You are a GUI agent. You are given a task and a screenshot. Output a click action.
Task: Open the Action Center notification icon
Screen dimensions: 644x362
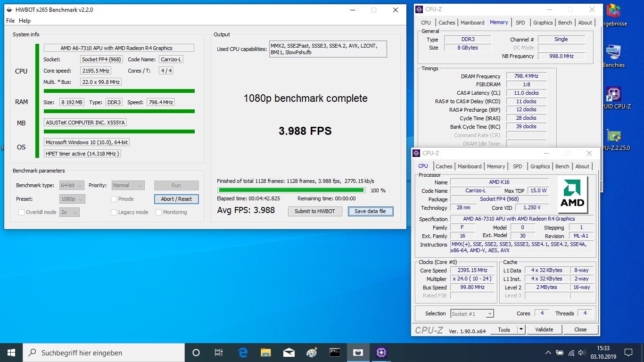628,353
